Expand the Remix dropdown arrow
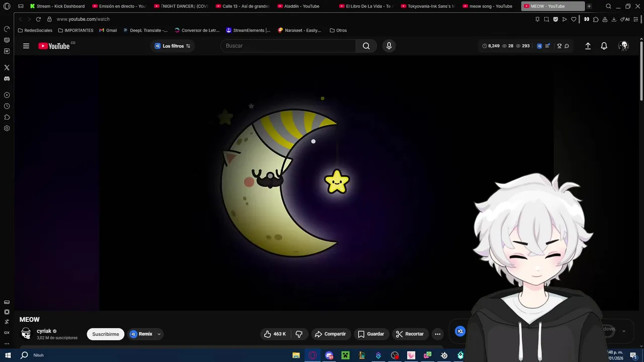Viewport: 644px width, 362px height. 159,334
